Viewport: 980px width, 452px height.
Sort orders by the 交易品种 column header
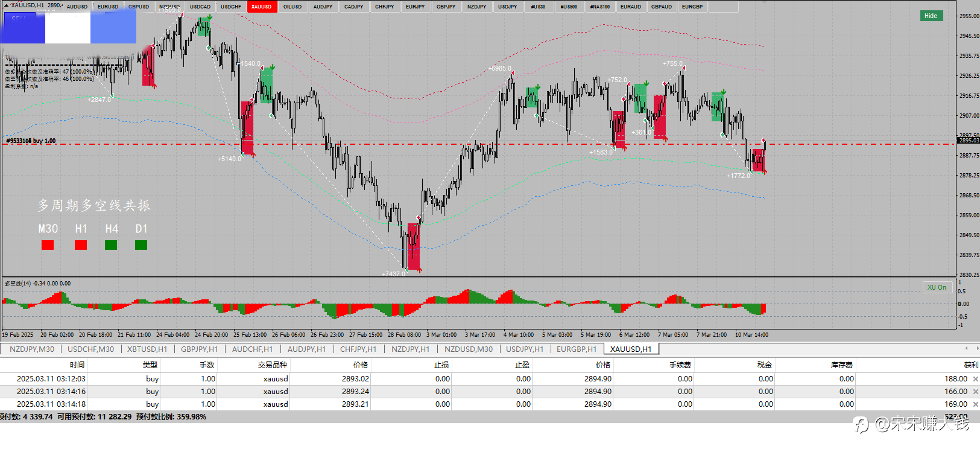[273, 364]
